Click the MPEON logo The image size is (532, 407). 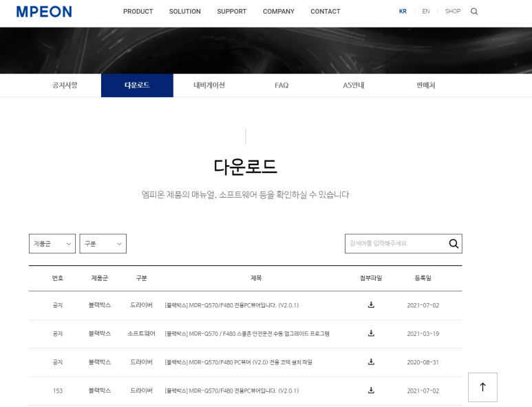pos(44,12)
